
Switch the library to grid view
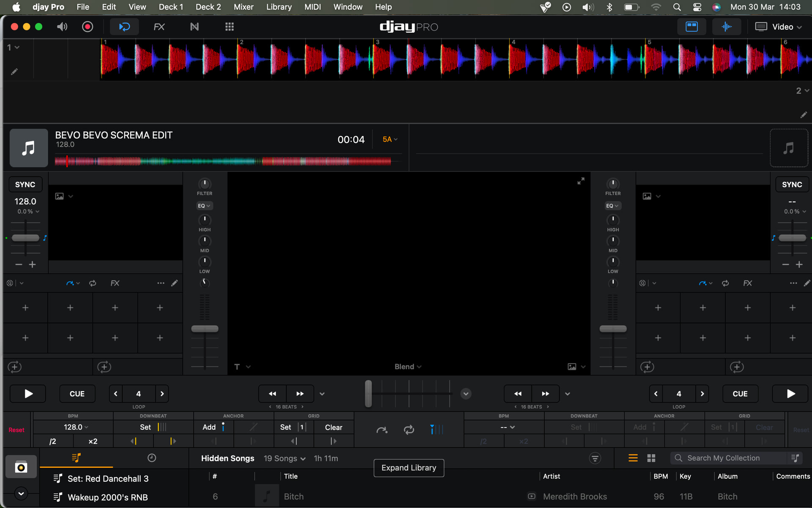point(651,458)
